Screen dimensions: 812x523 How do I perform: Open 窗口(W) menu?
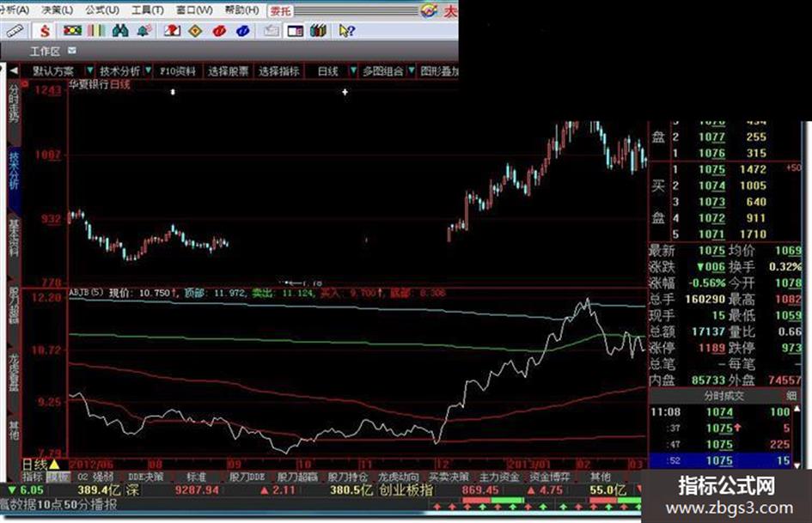tap(194, 9)
